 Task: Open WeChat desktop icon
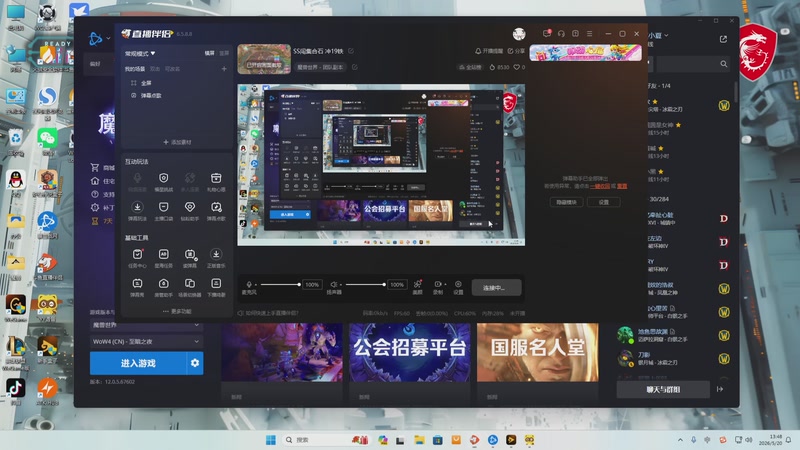point(47,140)
